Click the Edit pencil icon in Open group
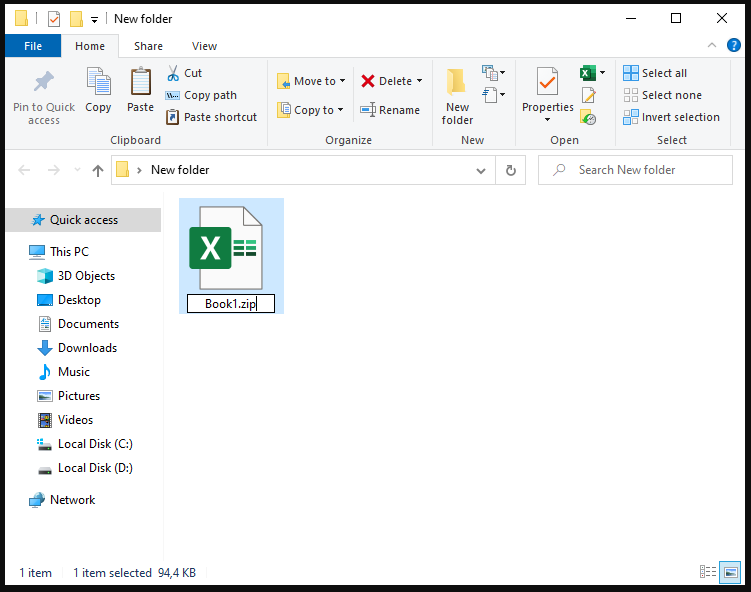 (x=589, y=95)
